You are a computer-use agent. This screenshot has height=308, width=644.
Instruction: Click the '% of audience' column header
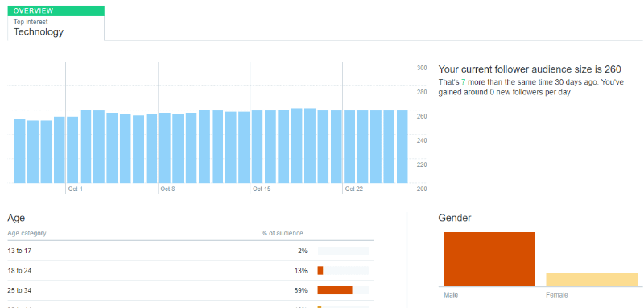[283, 233]
